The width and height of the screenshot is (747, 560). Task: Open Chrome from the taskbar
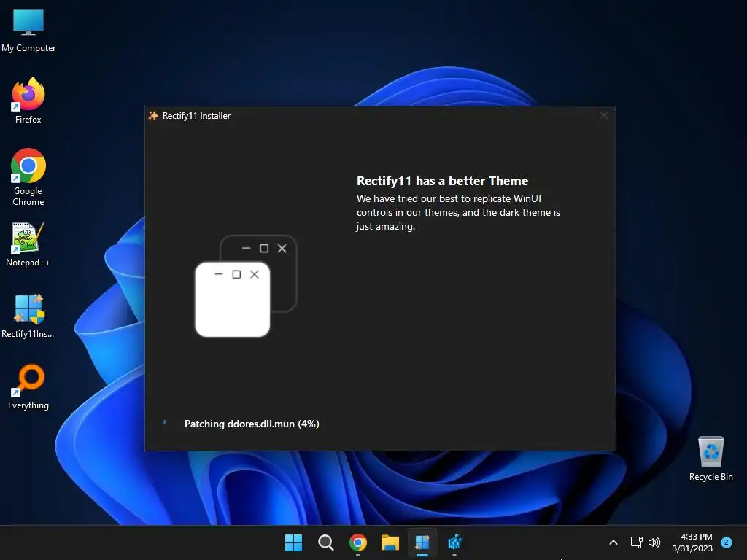[x=357, y=542]
